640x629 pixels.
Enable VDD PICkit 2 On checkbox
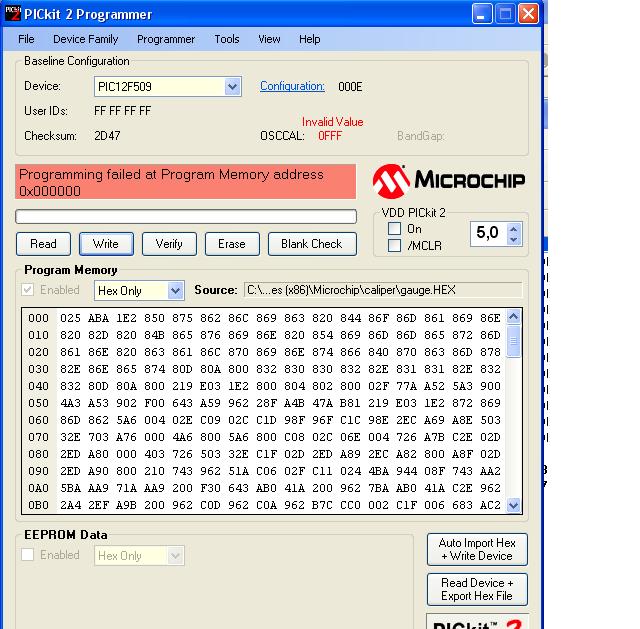coord(394,229)
